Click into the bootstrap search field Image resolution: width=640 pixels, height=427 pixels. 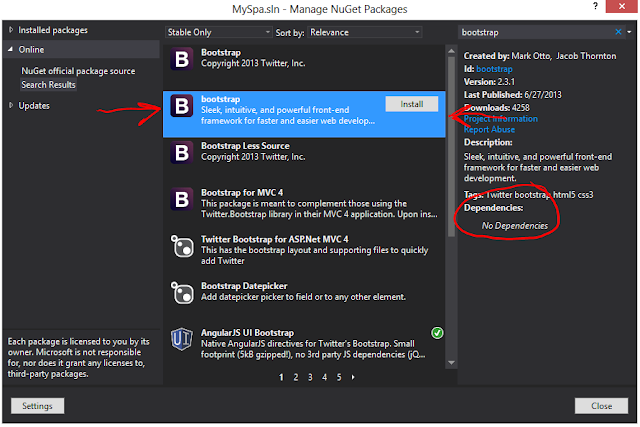click(536, 32)
